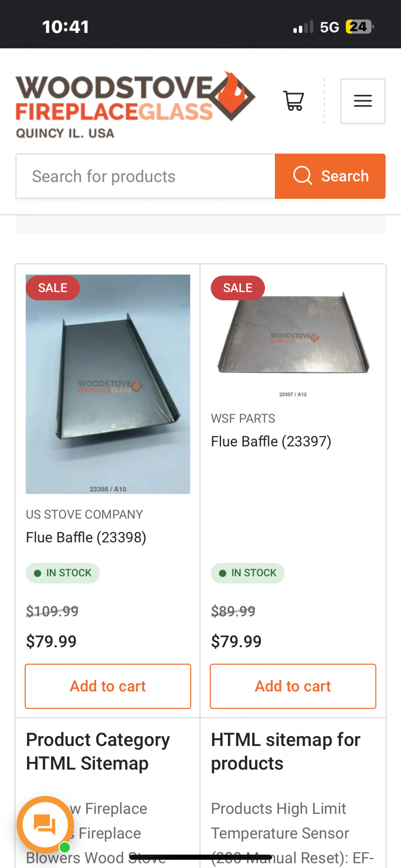Tap the SALE badge on Flue Baffle (23397)

tap(238, 288)
